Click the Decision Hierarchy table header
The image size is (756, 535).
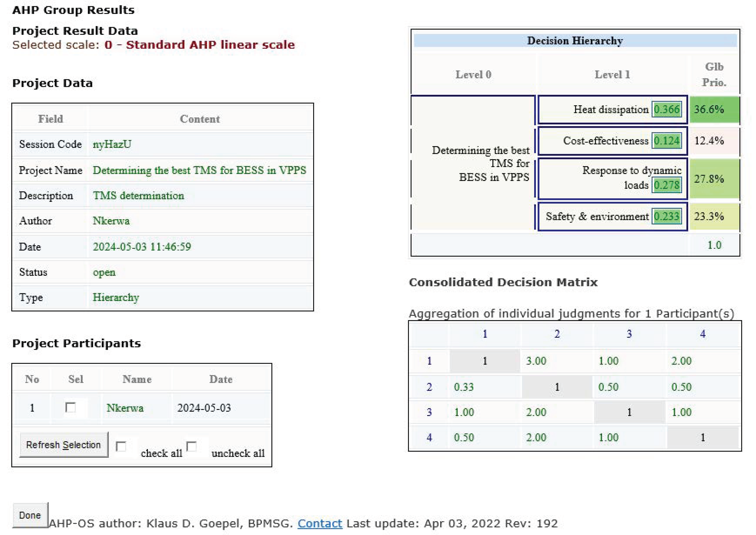pos(575,41)
